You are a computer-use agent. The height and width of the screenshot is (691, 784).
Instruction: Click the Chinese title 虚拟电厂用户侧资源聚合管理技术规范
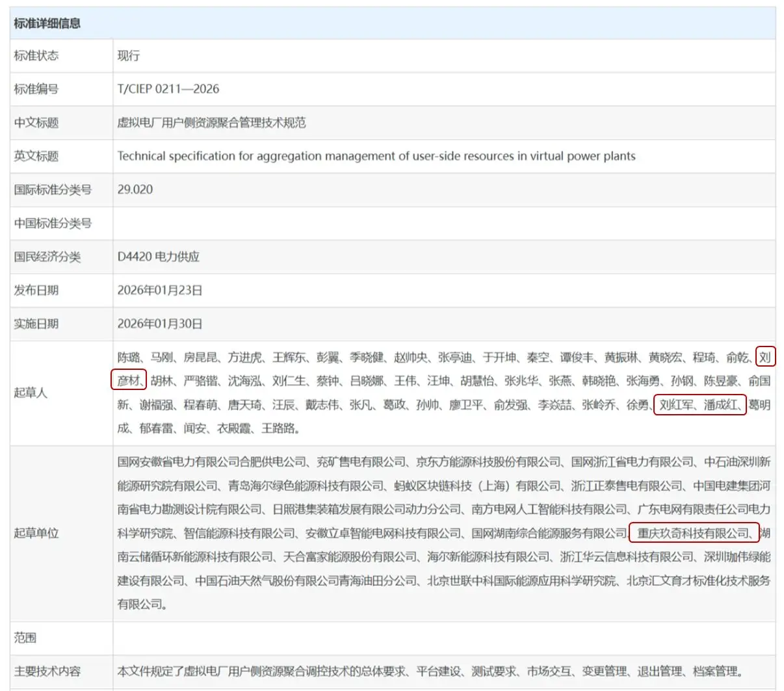point(211,123)
